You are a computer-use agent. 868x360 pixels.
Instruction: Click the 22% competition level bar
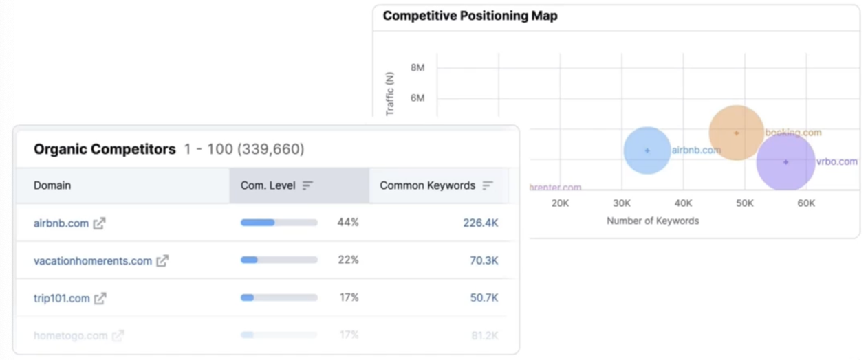pos(279,260)
